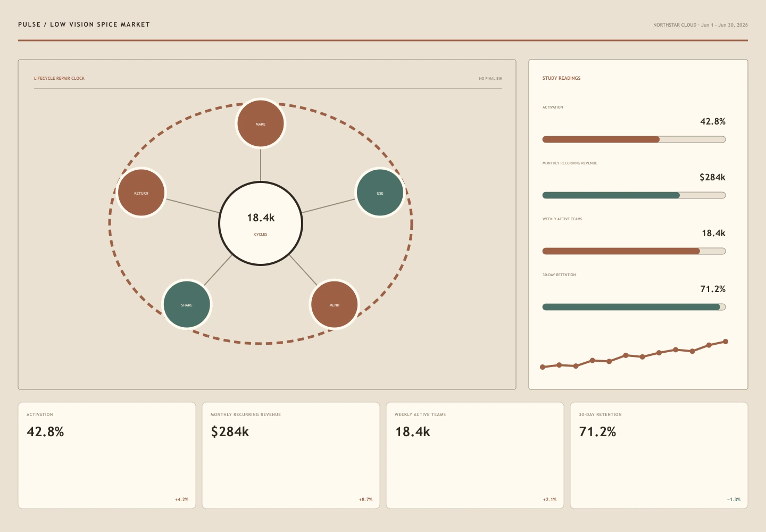Click the first data point on the trend line
The height and width of the screenshot is (532, 766).
(x=543, y=367)
